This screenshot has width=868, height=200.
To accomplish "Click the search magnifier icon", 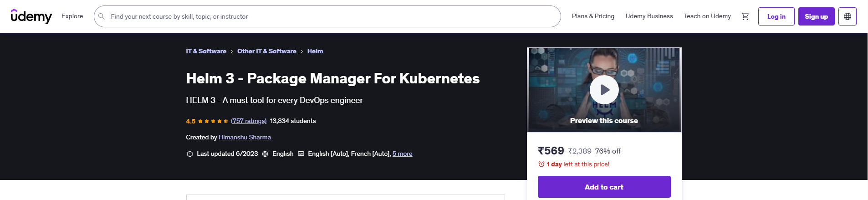I will pyautogui.click(x=102, y=16).
